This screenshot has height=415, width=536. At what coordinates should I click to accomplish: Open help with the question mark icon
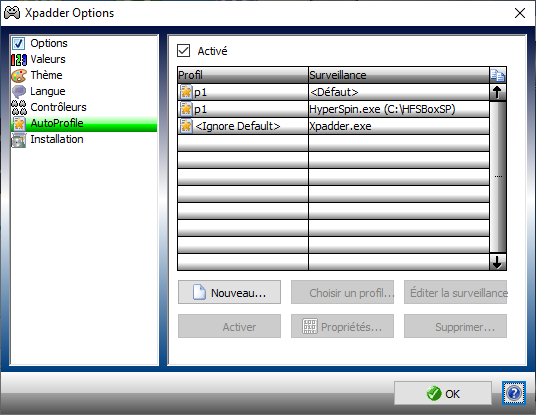(x=513, y=393)
